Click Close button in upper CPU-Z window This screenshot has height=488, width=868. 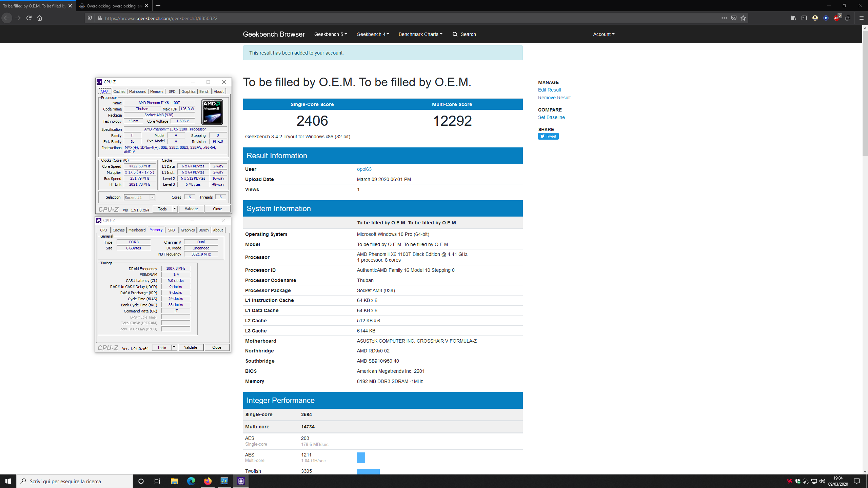(x=217, y=209)
